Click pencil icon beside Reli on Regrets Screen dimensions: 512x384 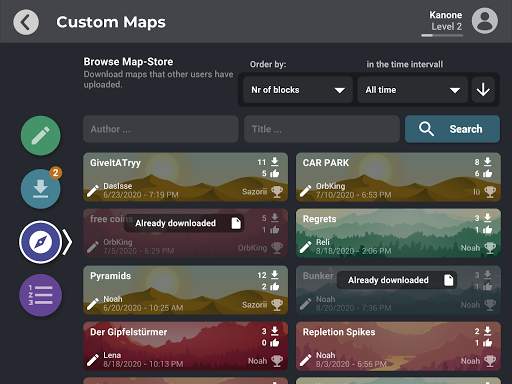click(305, 247)
